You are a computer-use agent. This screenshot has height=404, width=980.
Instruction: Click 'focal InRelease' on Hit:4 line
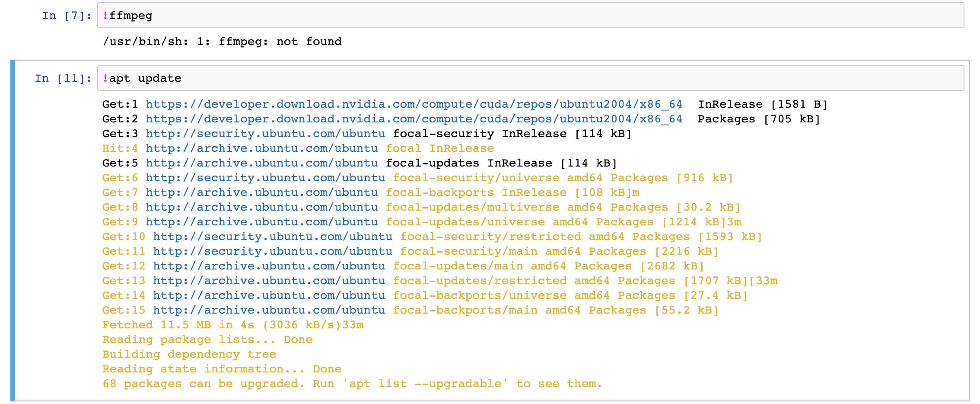[440, 148]
